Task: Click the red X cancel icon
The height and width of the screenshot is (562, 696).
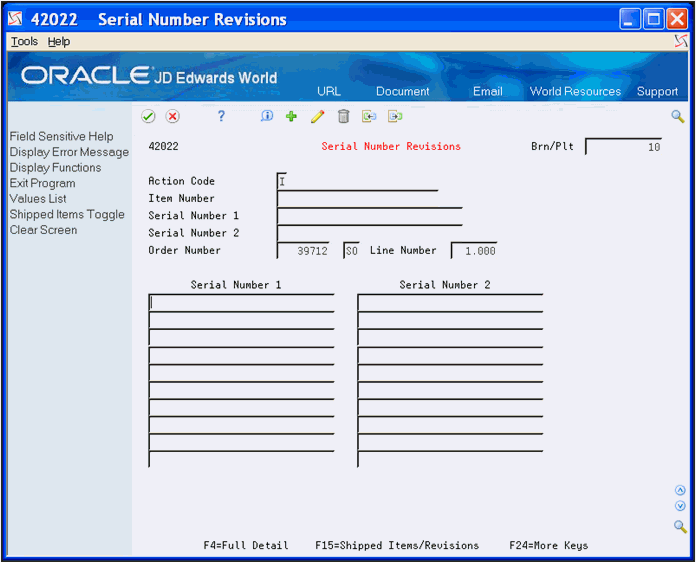Action: [x=173, y=116]
